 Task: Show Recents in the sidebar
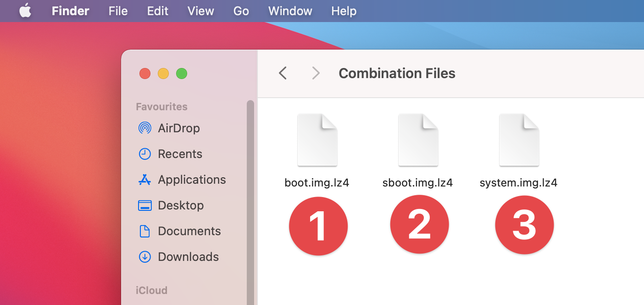(x=180, y=154)
